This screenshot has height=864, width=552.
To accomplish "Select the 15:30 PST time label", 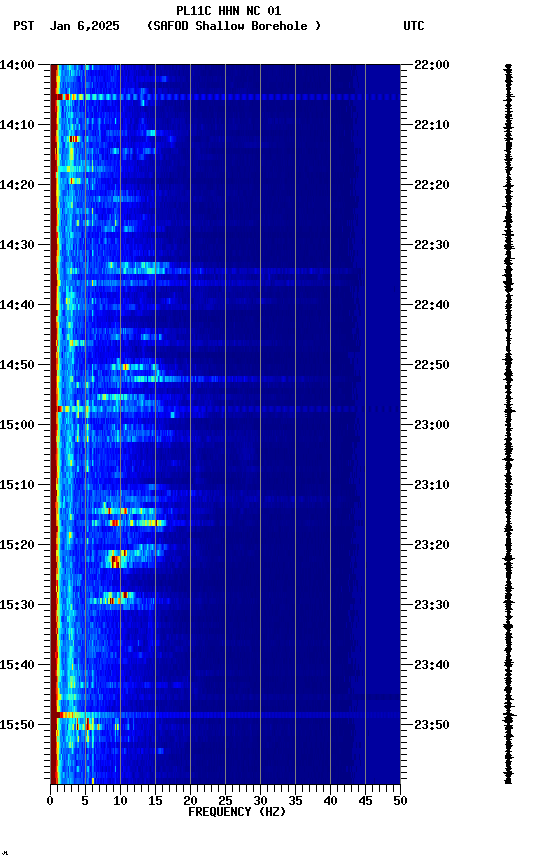I will (17, 606).
